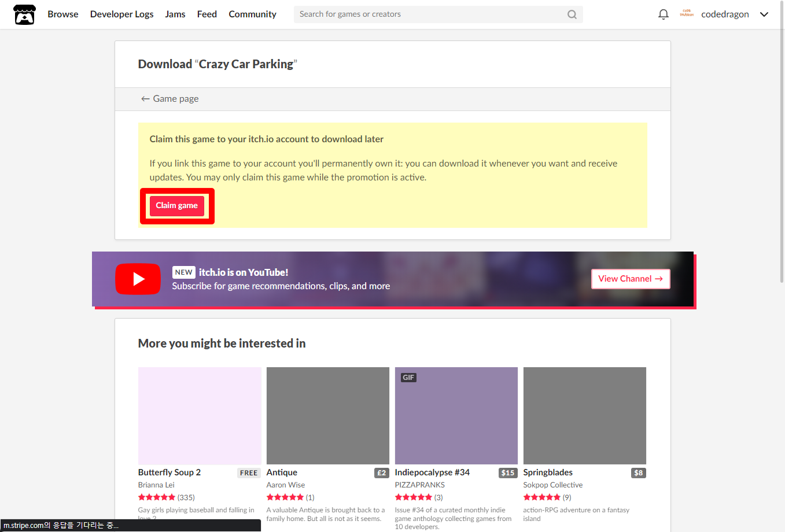Viewport: 785px width, 532px height.
Task: Open the Brianna Lei creator link
Action: (x=156, y=485)
